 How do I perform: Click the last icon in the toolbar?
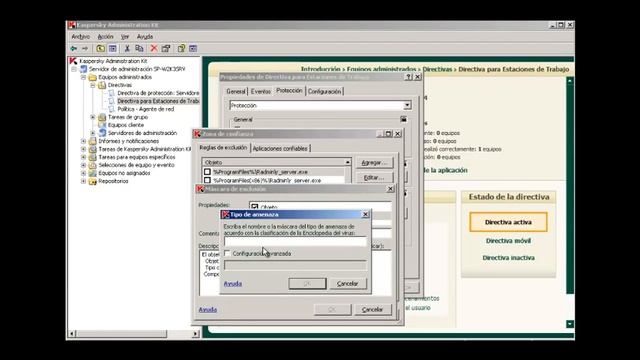pyautogui.click(x=193, y=49)
